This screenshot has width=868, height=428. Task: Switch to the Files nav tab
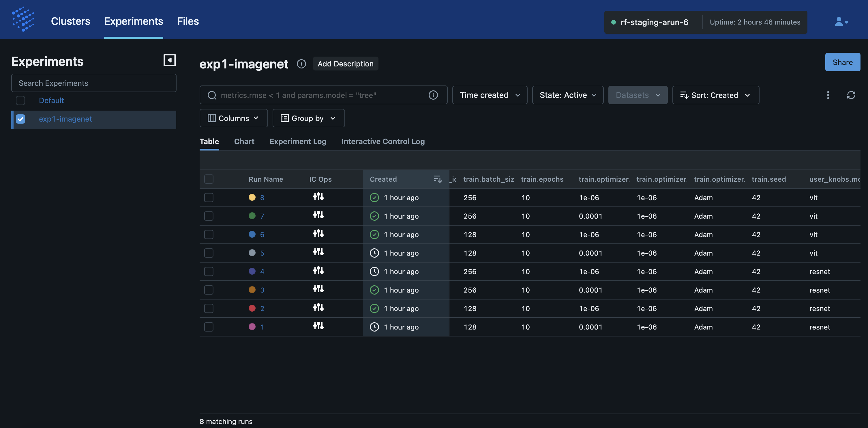coord(188,21)
